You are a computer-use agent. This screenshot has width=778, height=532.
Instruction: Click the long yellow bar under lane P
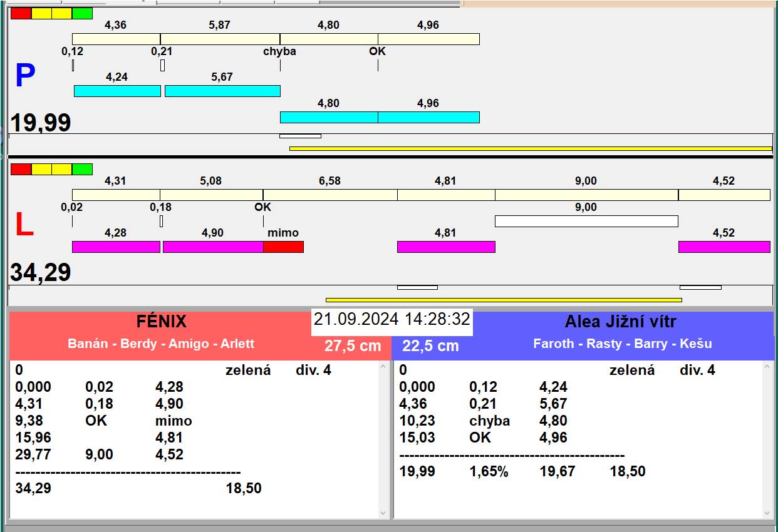coord(530,148)
